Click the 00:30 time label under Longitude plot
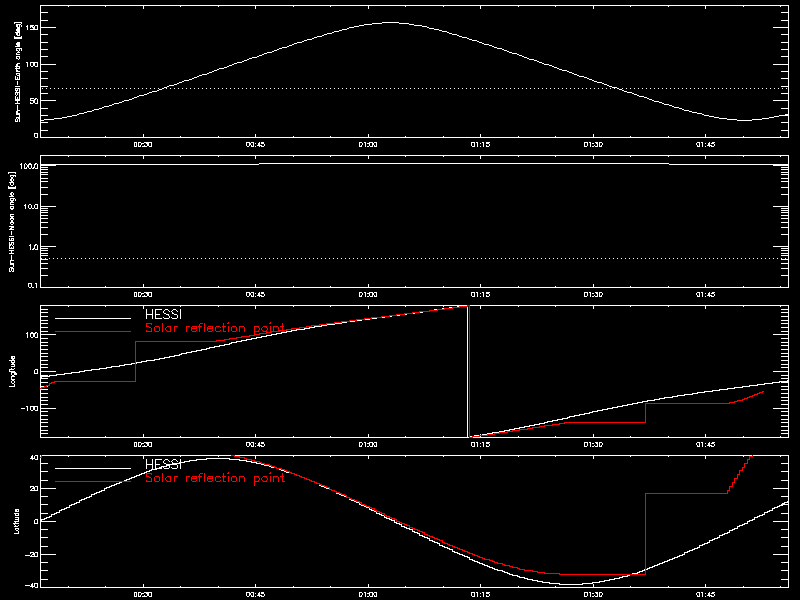 (143, 445)
